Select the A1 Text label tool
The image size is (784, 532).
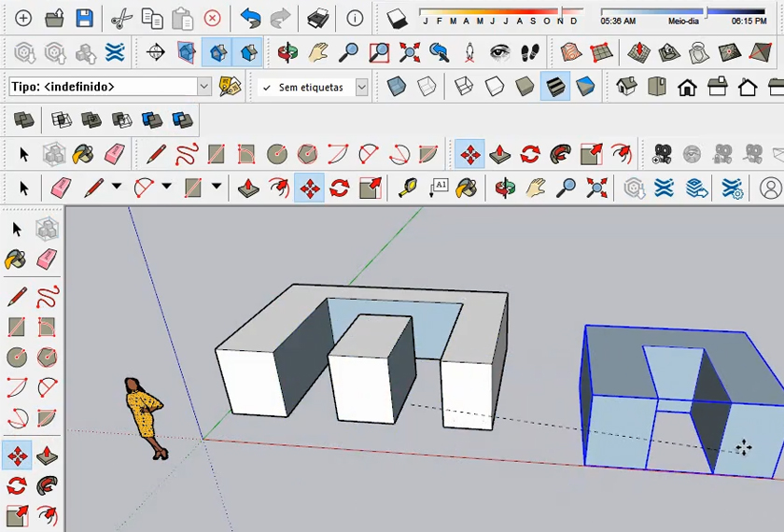[439, 188]
